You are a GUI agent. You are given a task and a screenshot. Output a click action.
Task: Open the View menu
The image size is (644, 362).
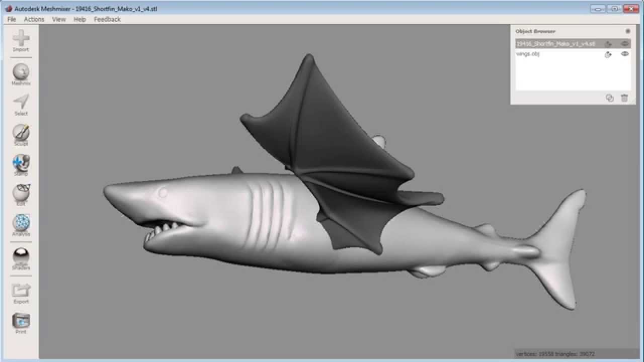pos(59,19)
